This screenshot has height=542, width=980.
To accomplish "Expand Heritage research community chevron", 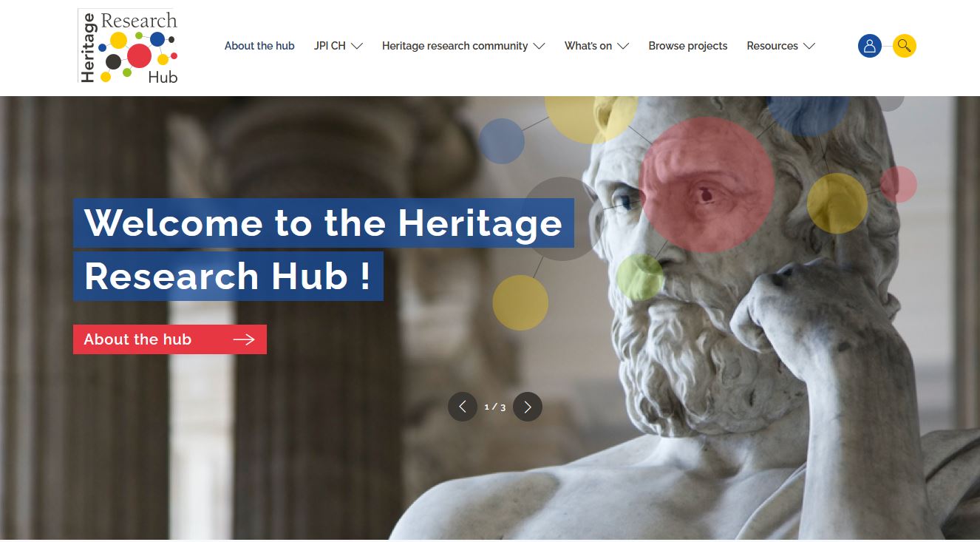I will [540, 46].
